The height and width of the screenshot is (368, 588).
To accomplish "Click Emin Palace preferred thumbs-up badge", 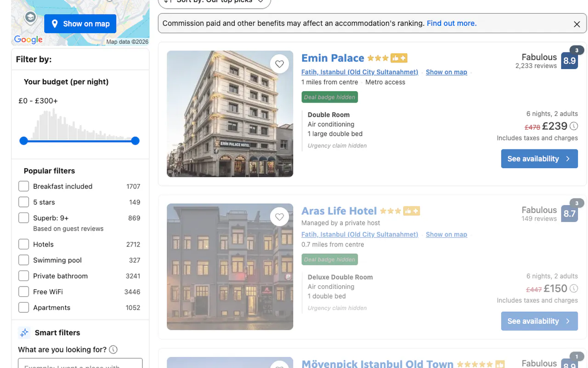I will click(399, 58).
